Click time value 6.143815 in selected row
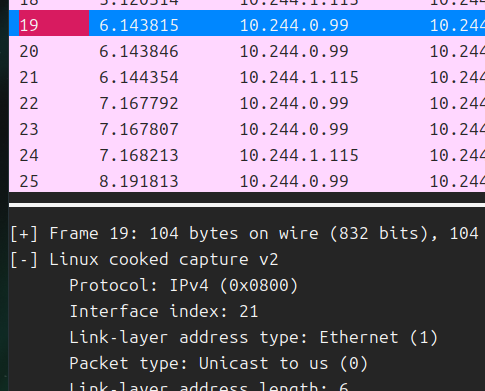The height and width of the screenshot is (391, 485). tap(139, 25)
